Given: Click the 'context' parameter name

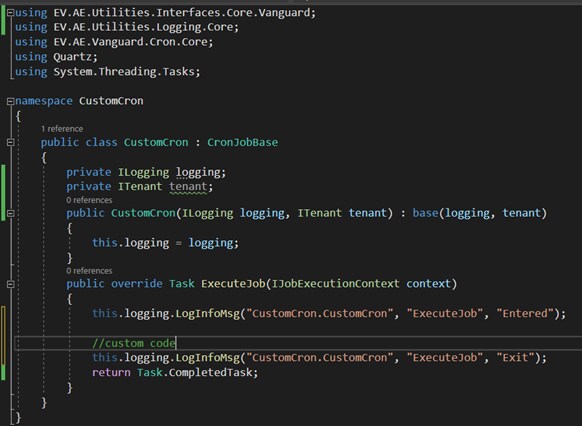Looking at the screenshot, I should pyautogui.click(x=428, y=284).
